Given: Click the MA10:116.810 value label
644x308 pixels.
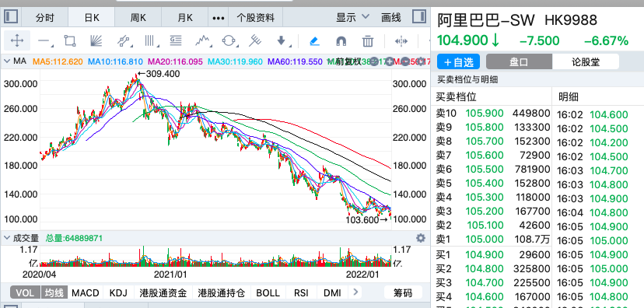Looking at the screenshot, I should [x=116, y=61].
